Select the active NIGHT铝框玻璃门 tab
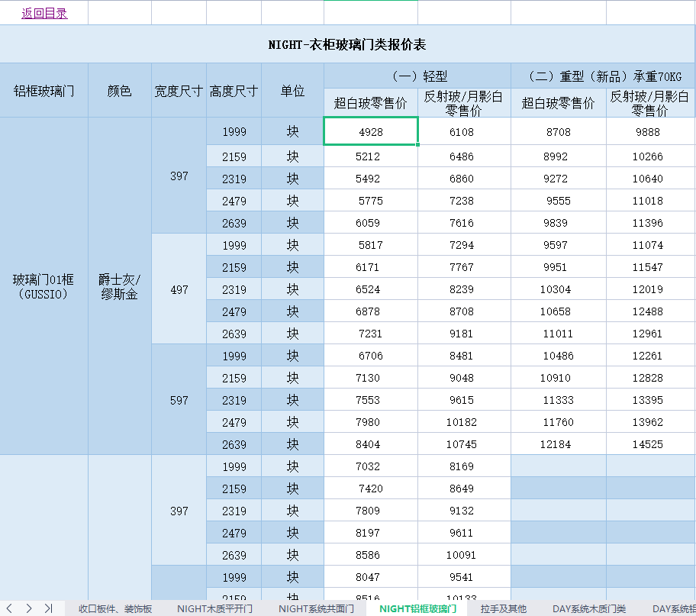The image size is (696, 616). click(417, 608)
